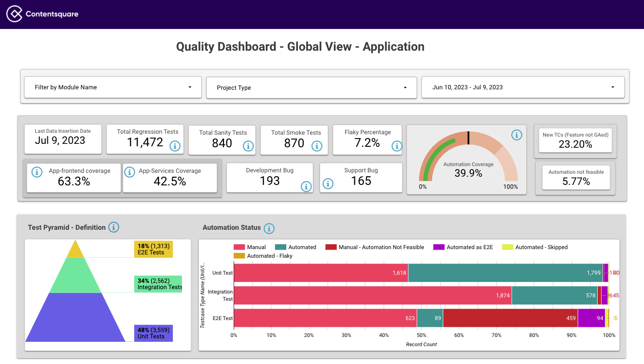Open the Test Pyramid - Definition info icon
Screen dimensions: 644x364
pyautogui.click(x=114, y=227)
